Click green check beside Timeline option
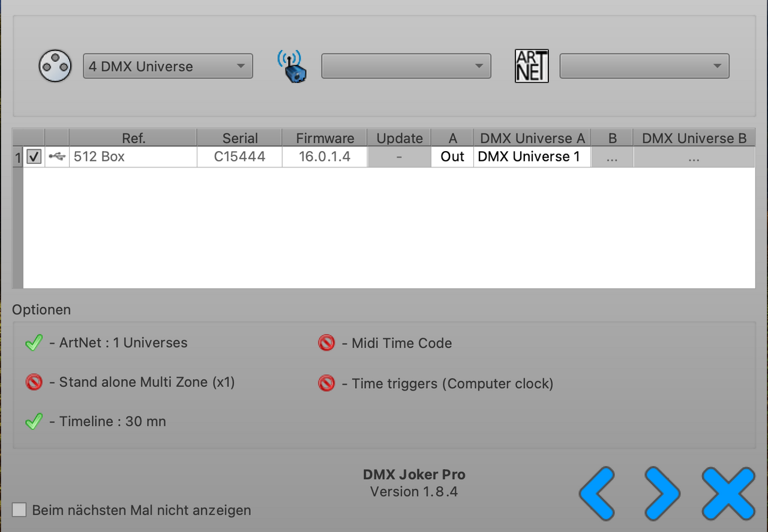 [34, 421]
